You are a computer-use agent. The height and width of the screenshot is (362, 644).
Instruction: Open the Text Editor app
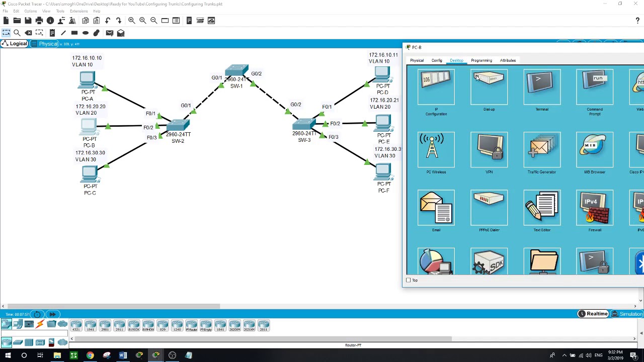pos(542,208)
